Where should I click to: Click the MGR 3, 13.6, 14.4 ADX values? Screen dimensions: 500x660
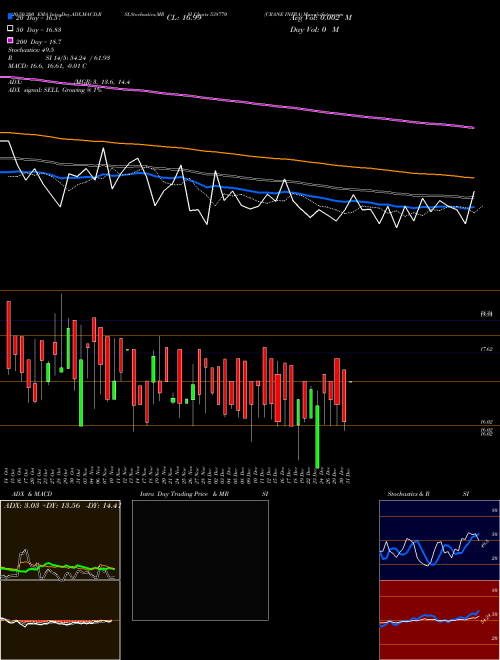[102, 82]
